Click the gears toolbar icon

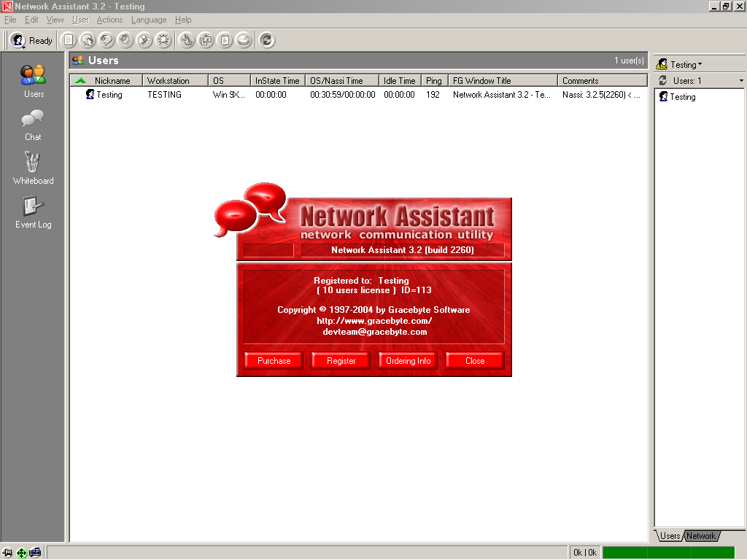[x=187, y=40]
